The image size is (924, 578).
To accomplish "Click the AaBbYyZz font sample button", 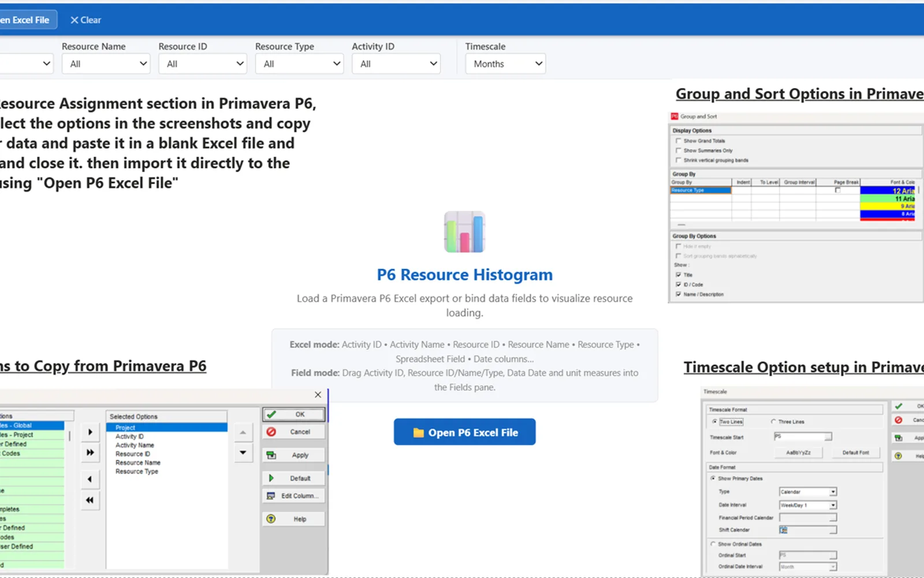I will click(x=799, y=453).
